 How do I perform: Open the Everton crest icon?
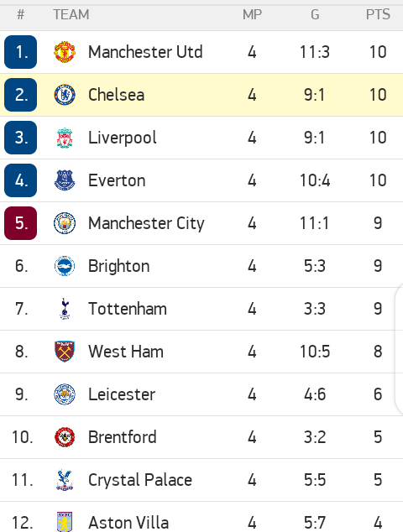[65, 180]
